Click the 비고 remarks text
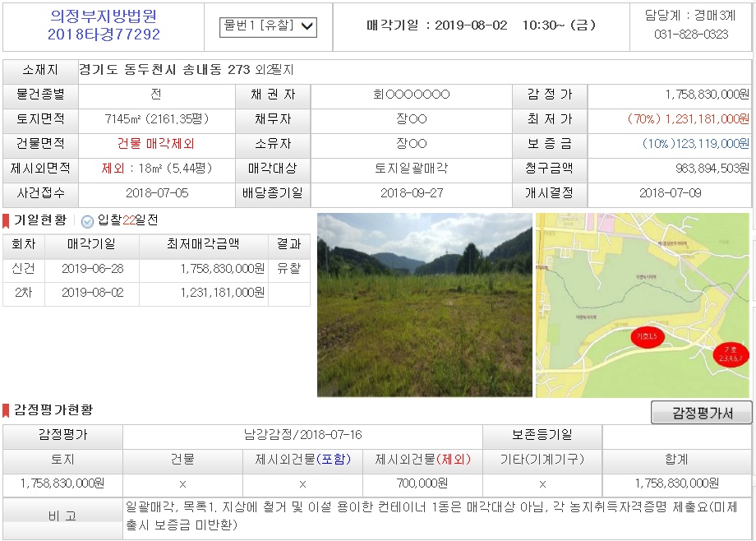Image resolution: width=756 pixels, height=541 pixels. click(432, 516)
